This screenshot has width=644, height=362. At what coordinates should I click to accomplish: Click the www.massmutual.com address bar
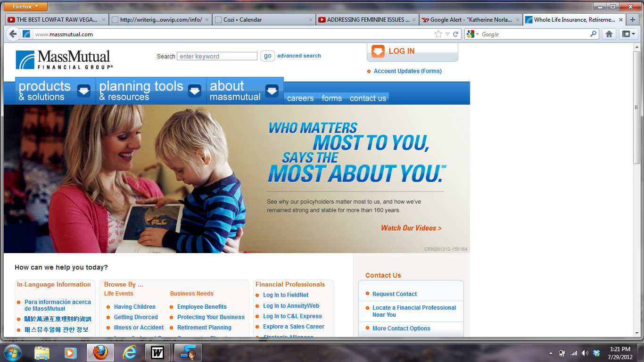(x=233, y=34)
